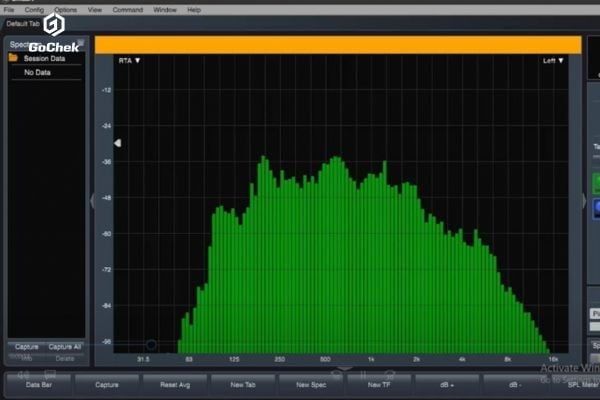600x400 pixels.
Task: Click the 16k frequency axis label
Action: coord(553,359)
